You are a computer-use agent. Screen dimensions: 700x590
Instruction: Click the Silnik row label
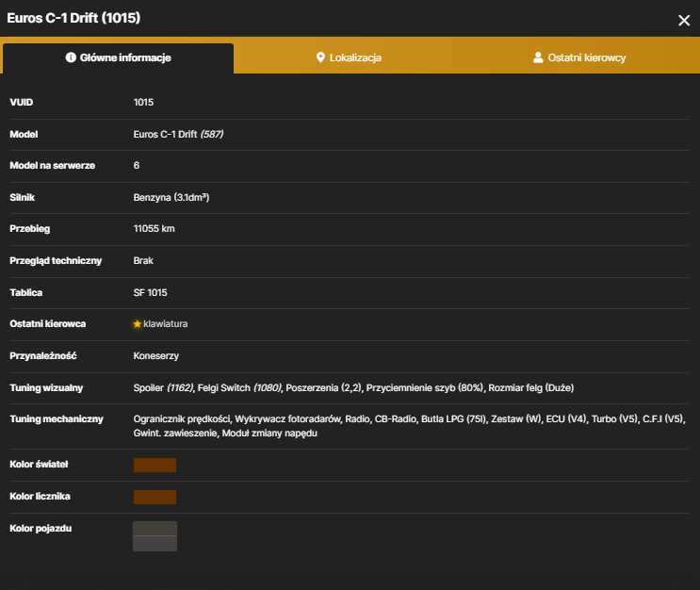(x=23, y=197)
